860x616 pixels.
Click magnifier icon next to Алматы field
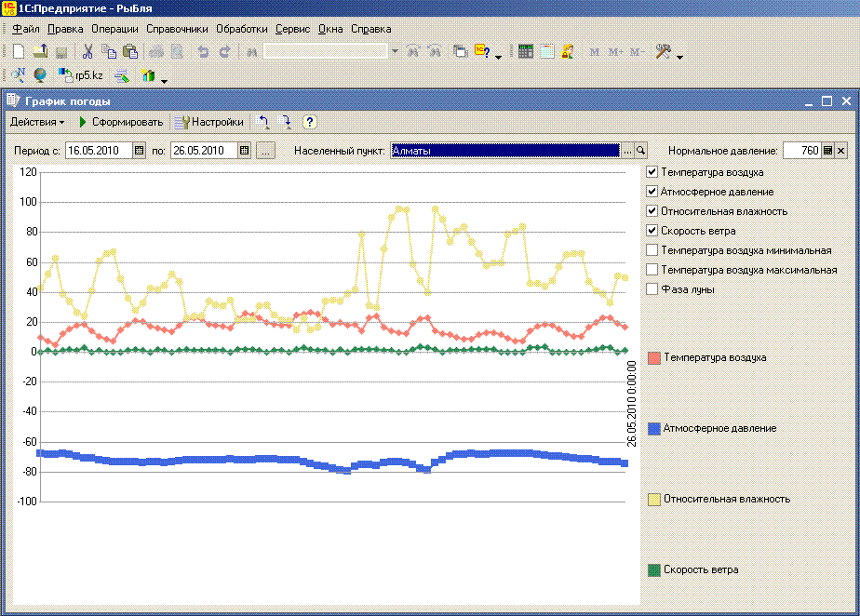(x=640, y=151)
